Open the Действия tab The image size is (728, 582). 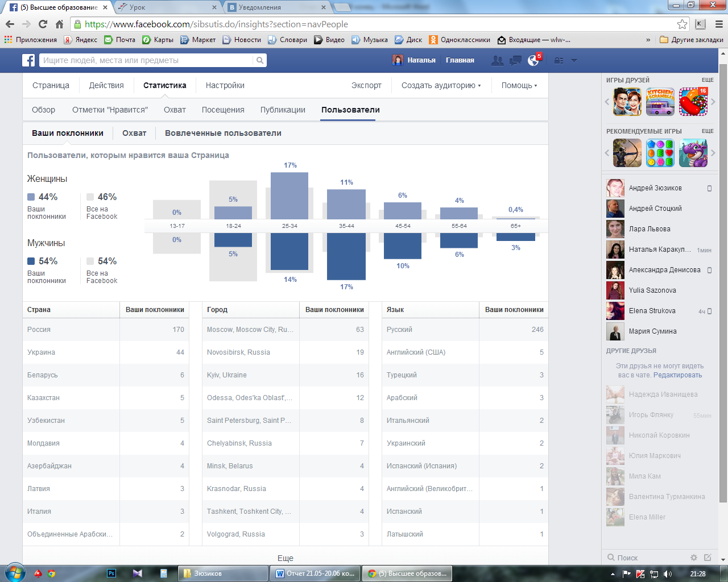(106, 85)
